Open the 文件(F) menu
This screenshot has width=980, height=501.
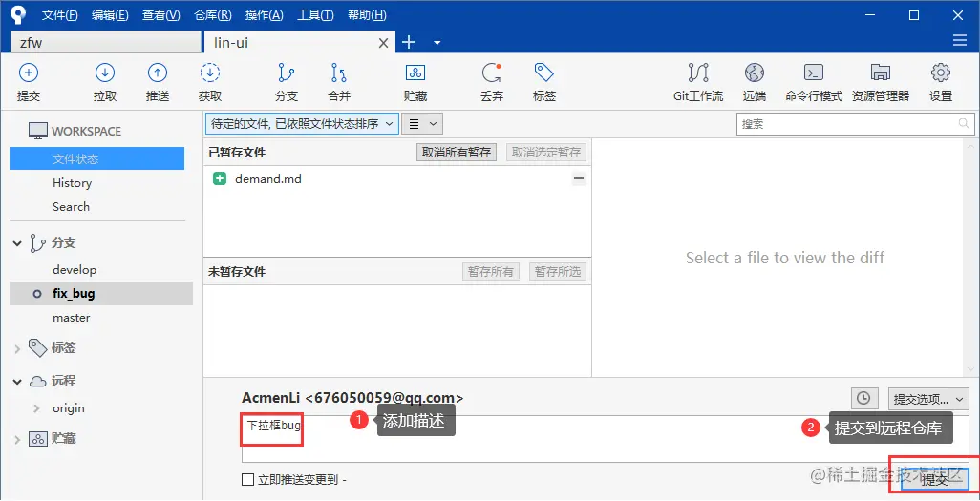pos(60,15)
